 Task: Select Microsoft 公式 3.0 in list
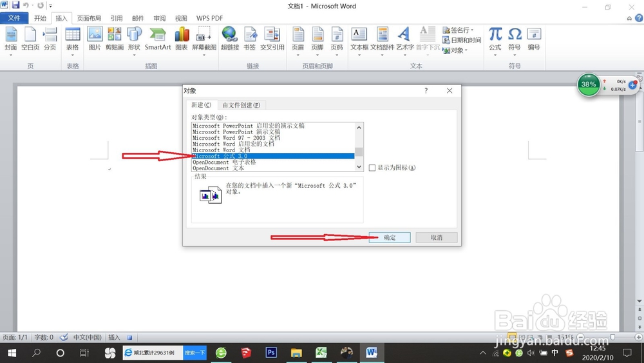[273, 156]
